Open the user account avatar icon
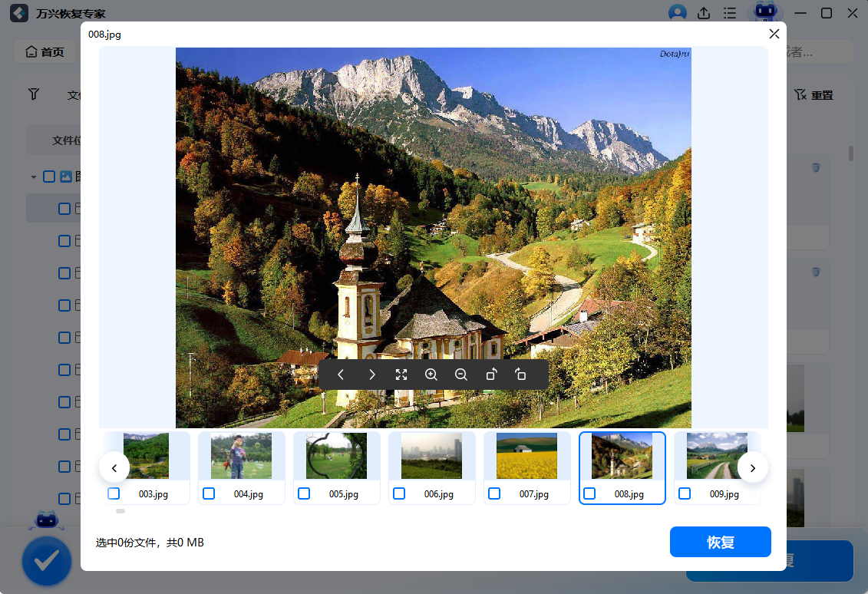 point(677,13)
